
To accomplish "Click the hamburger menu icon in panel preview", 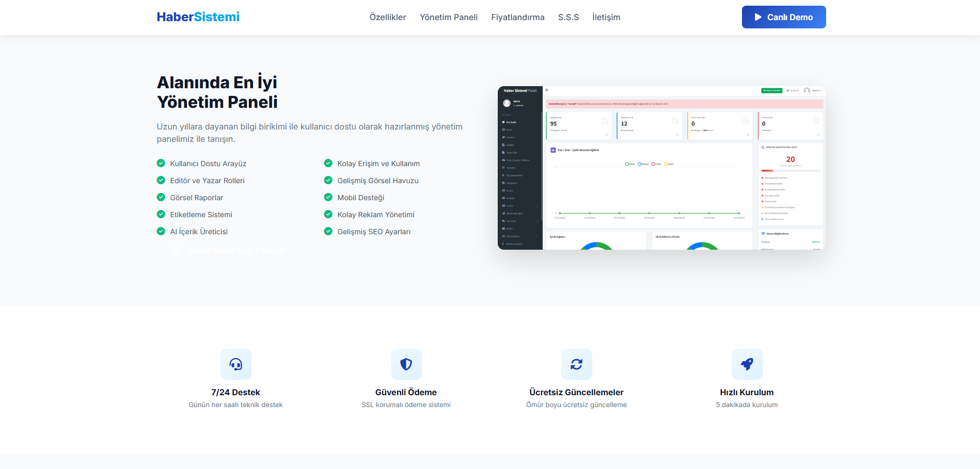I will point(547,90).
